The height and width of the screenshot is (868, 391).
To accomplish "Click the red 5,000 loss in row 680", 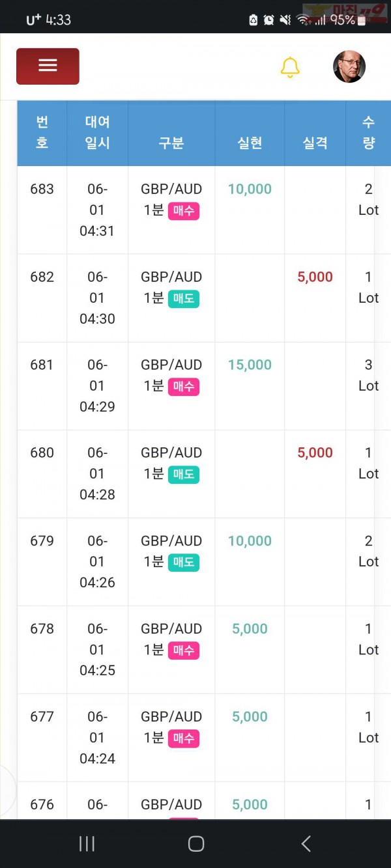I will (315, 453).
